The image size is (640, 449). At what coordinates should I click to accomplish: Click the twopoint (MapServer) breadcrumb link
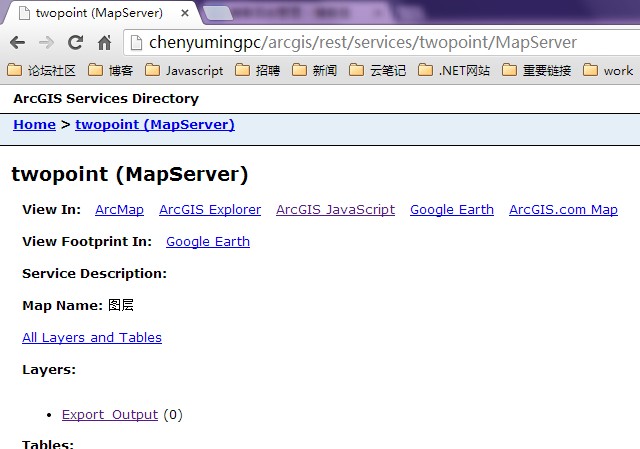tap(155, 124)
